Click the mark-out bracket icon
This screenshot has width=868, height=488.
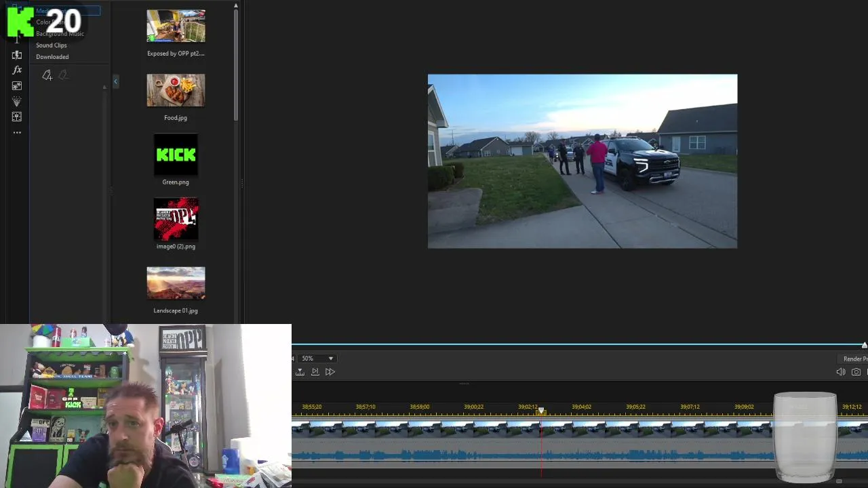tap(300, 371)
